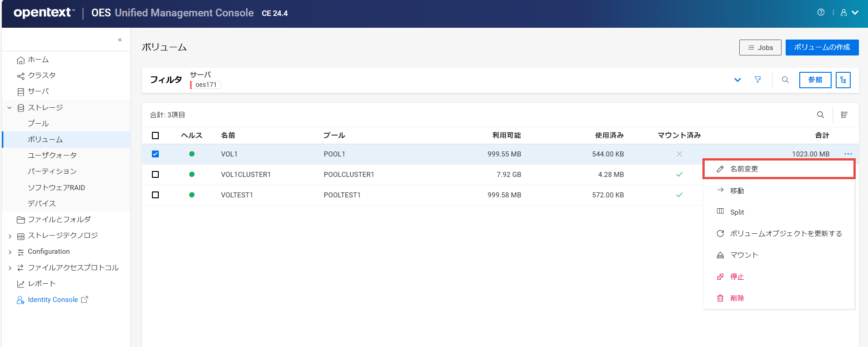This screenshot has height=347, width=868.
Task: Open the VOL1 row three-dot actions menu
Action: point(848,154)
